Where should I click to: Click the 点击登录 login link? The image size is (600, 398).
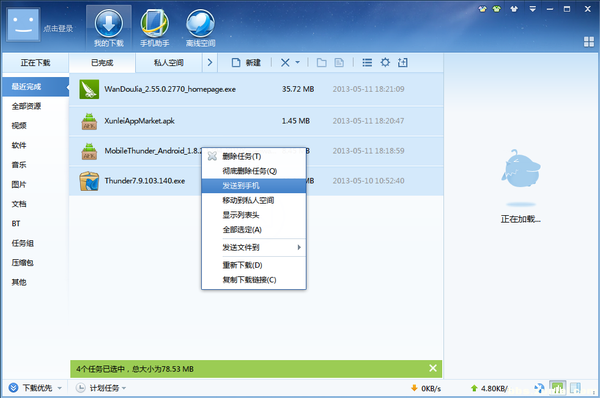click(58, 29)
